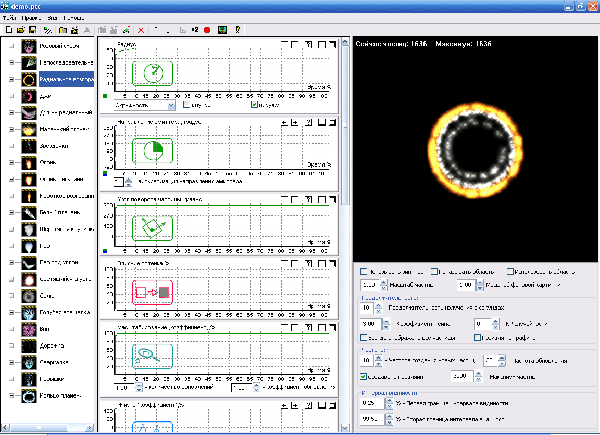600x435 pixels.
Task: Click the New file toolbar icon
Action: point(7,30)
